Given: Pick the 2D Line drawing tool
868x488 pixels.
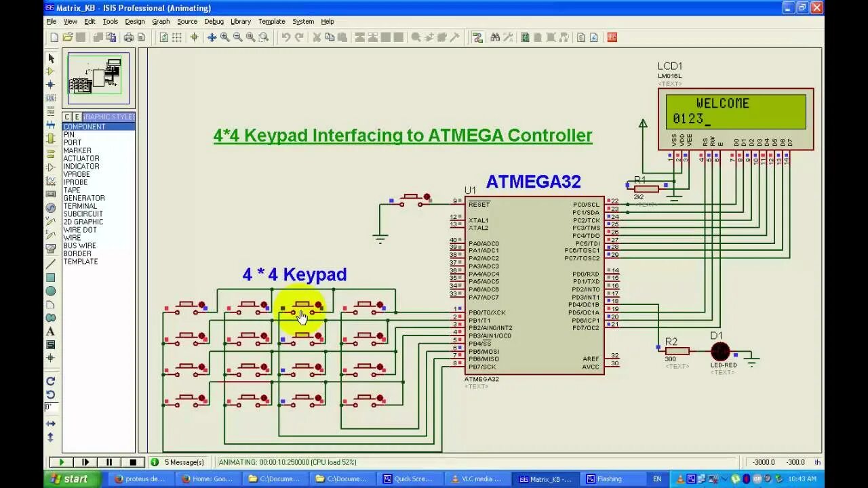Looking at the screenshot, I should pos(51,264).
